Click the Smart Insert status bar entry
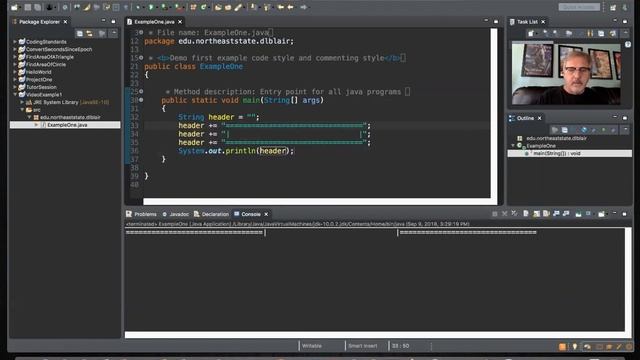The width and height of the screenshot is (640, 360). pyautogui.click(x=362, y=346)
